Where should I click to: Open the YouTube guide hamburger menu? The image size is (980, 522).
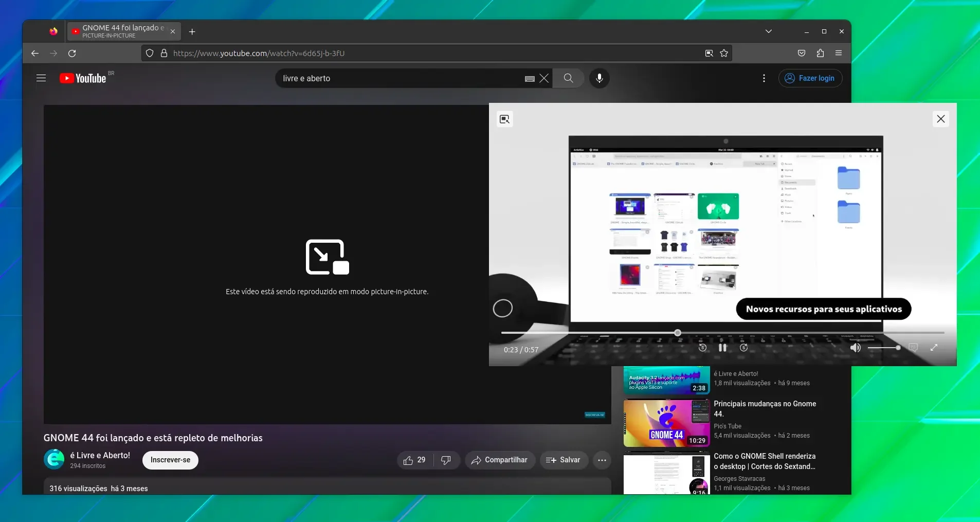point(41,78)
